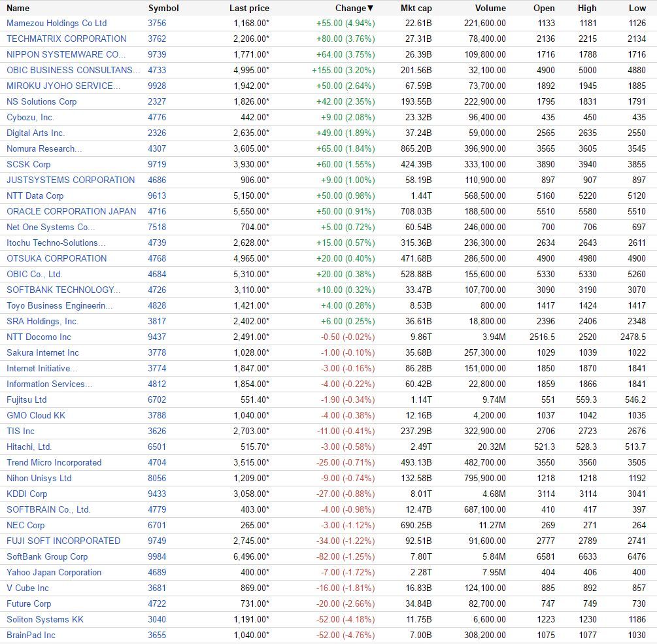Image resolution: width=657 pixels, height=644 pixels.
Task: Open NEC Corp company link
Action: click(25, 526)
